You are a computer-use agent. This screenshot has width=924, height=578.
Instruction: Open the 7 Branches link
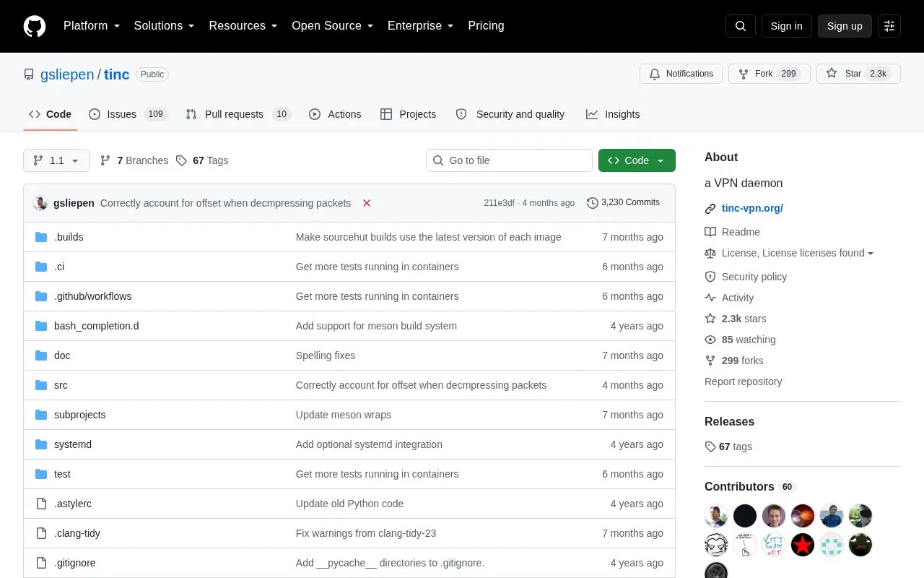coord(134,160)
